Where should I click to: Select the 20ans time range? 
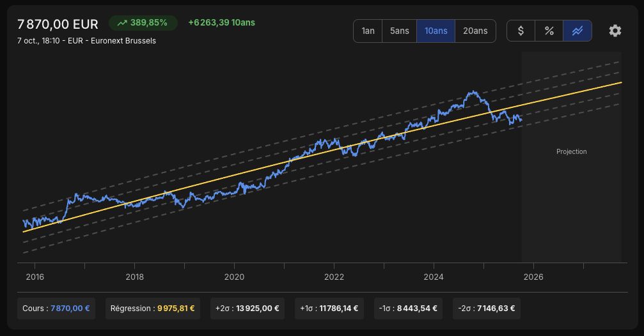point(475,31)
